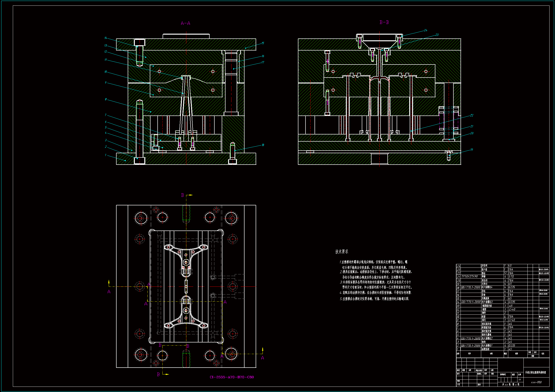This screenshot has width=555, height=392.
Task: Click the 1:1 scale cell in title block
Action: (519, 380)
